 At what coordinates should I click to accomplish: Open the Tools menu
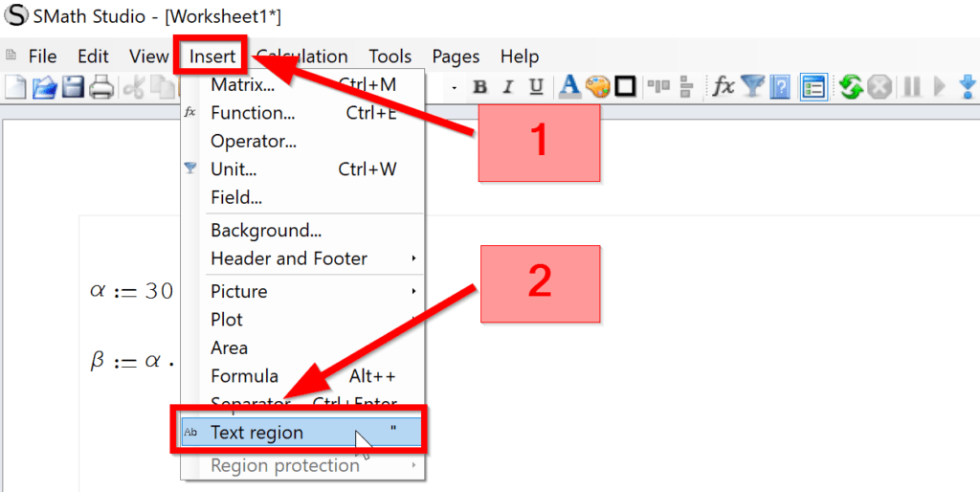(390, 56)
